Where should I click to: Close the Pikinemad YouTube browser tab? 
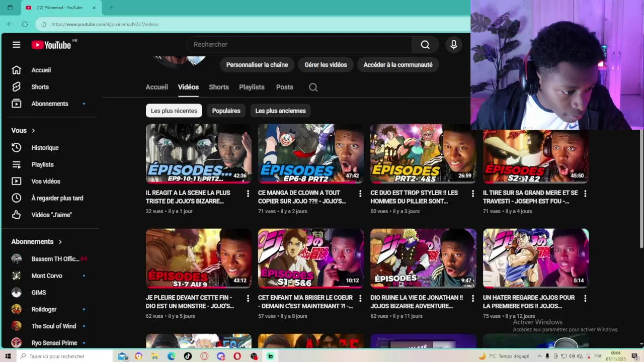click(94, 8)
